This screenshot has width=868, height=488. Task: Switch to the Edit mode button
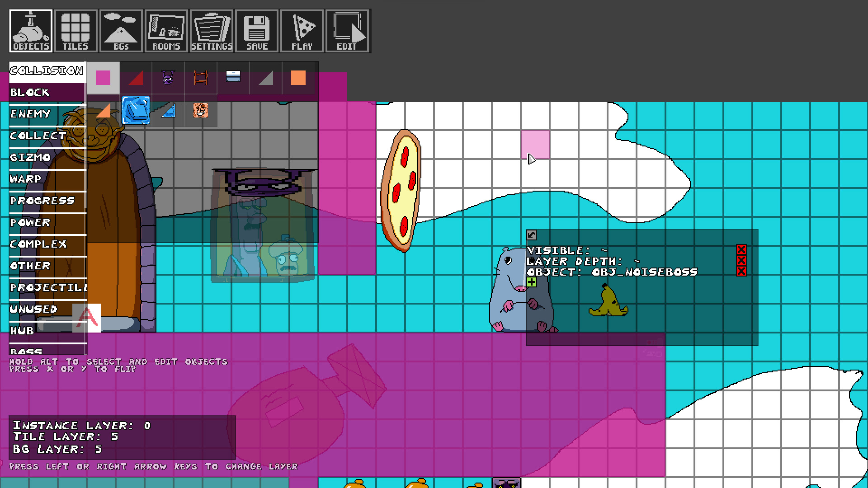point(347,31)
